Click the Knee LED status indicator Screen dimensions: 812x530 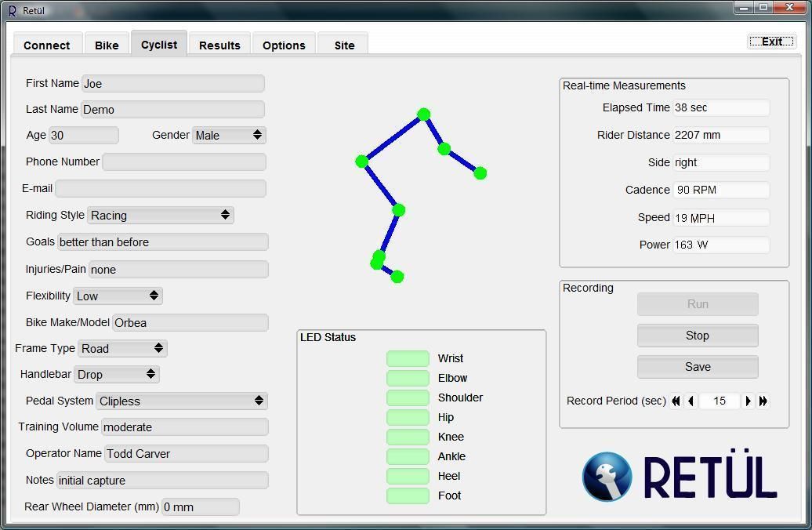tap(408, 437)
